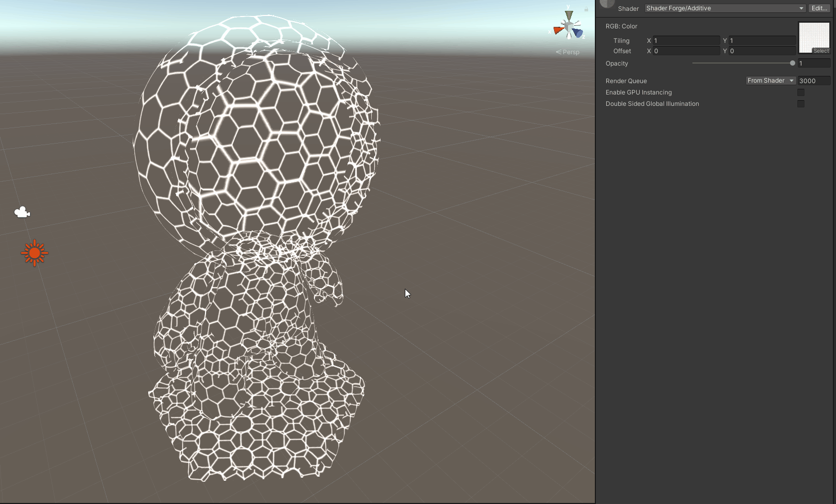Expand the Render Queue From Shader dropdown
This screenshot has height=504, width=836.
[x=770, y=81]
